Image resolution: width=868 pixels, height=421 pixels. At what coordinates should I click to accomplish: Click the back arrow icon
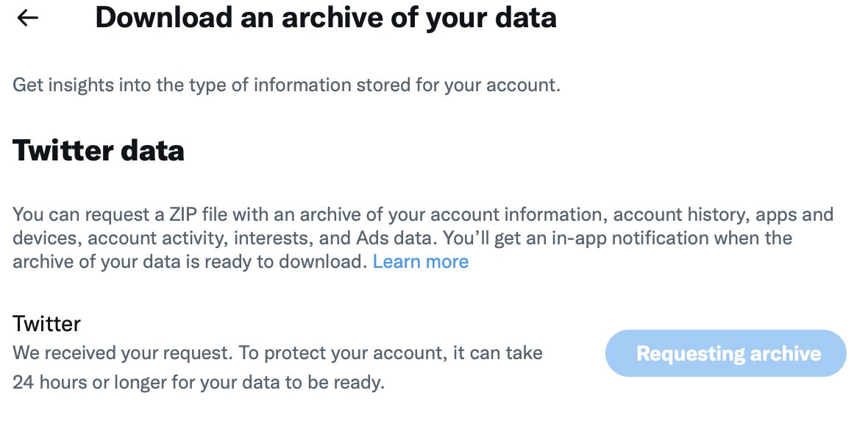tap(28, 18)
